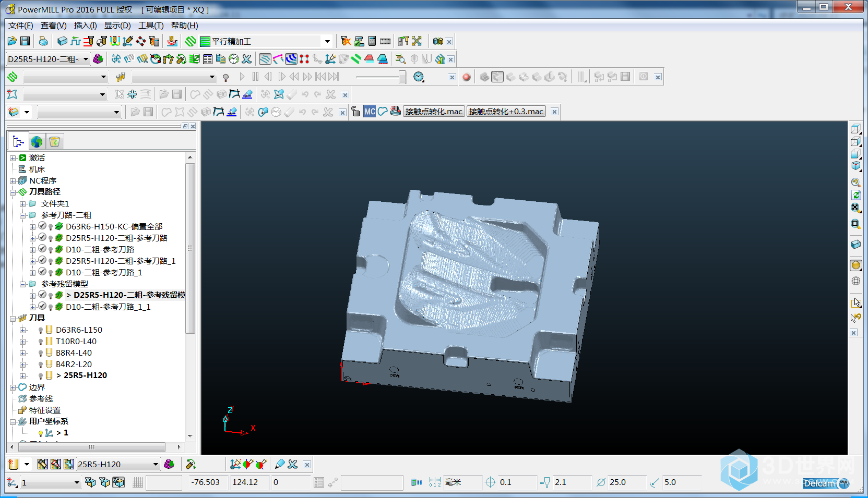
Task: Select the 特征设置 tree item
Action: tap(45, 410)
